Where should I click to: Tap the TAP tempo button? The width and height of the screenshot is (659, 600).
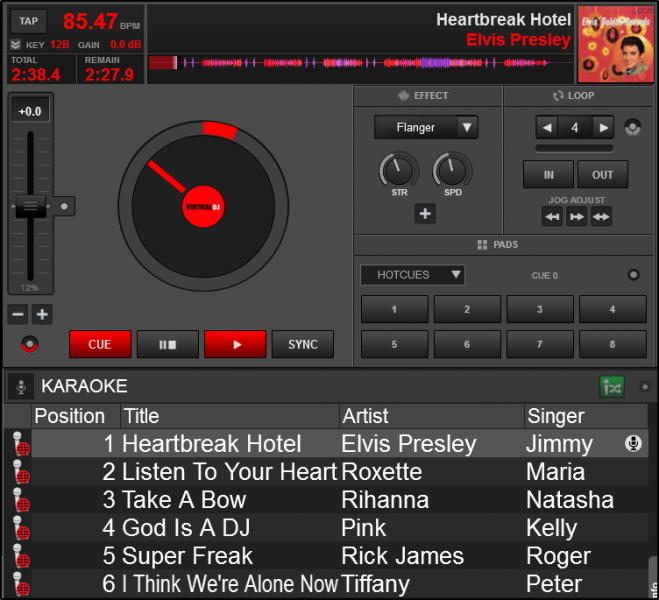coord(28,21)
